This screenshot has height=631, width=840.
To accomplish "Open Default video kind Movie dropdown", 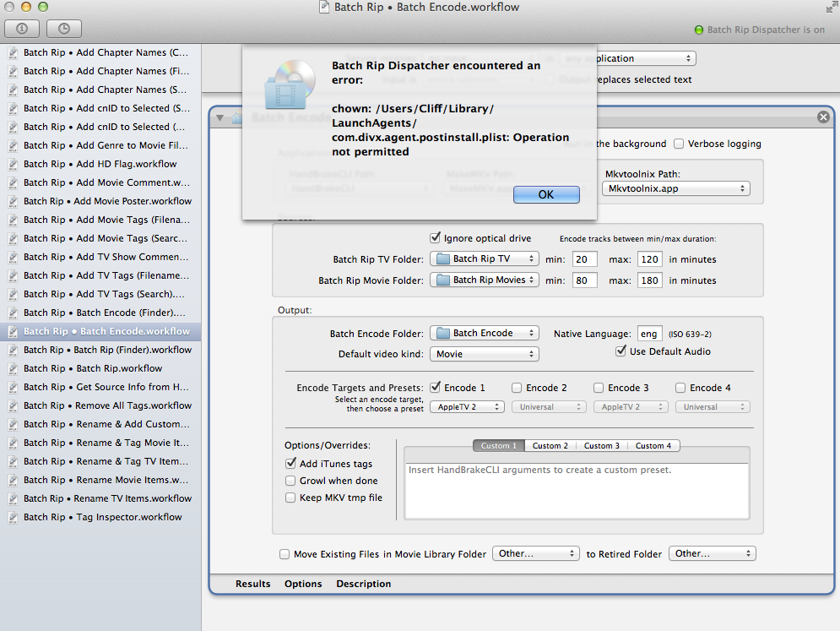I will click(x=485, y=355).
